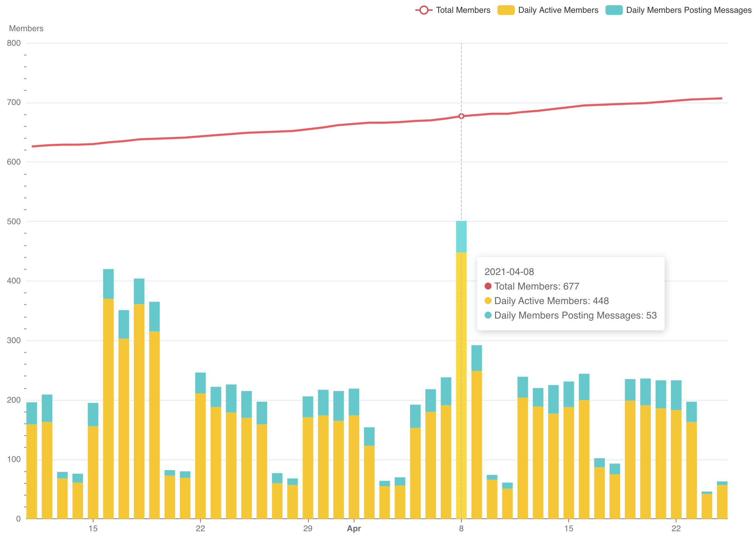Screen dimensions: 756x543
Task: Expand details for the Daily Active Members: 448 row
Action: click(552, 301)
